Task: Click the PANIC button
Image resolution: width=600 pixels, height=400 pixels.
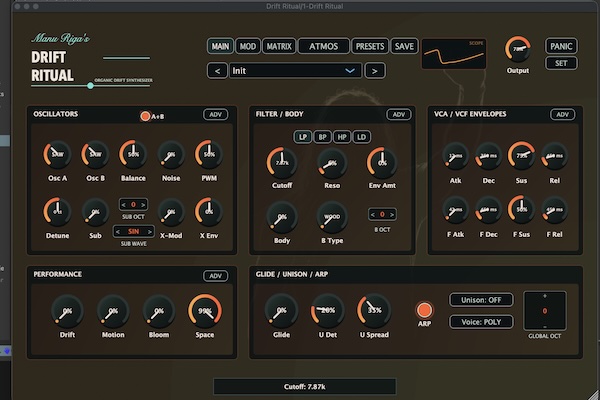Action: pos(561,46)
